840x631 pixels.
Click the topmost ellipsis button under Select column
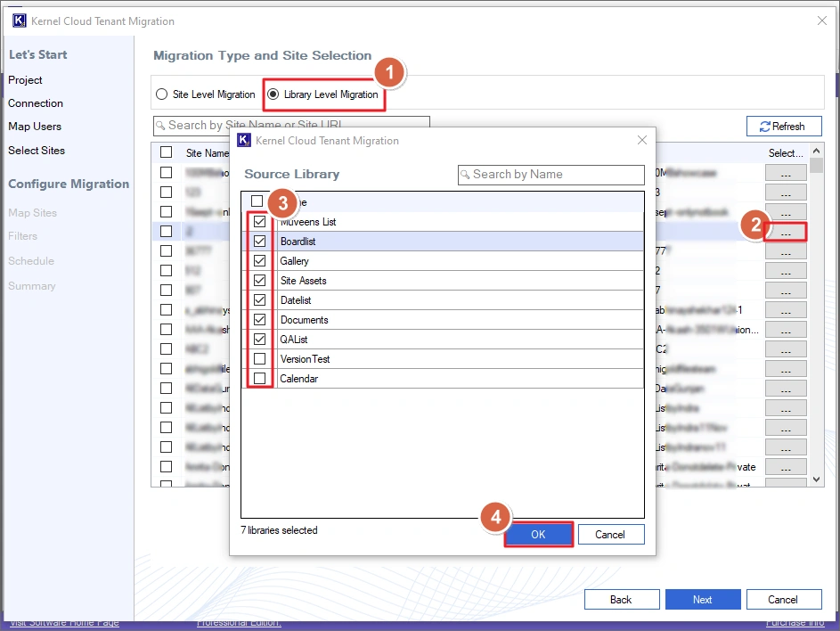point(785,173)
